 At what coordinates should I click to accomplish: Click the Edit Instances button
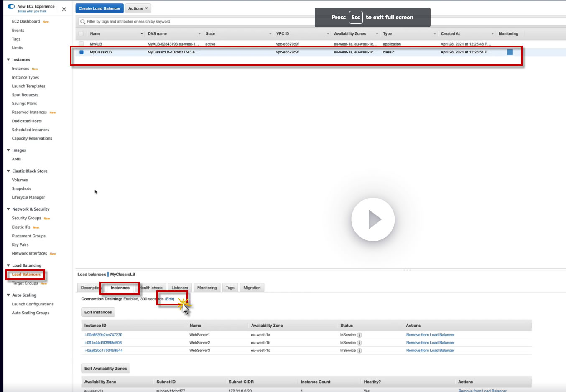point(98,312)
